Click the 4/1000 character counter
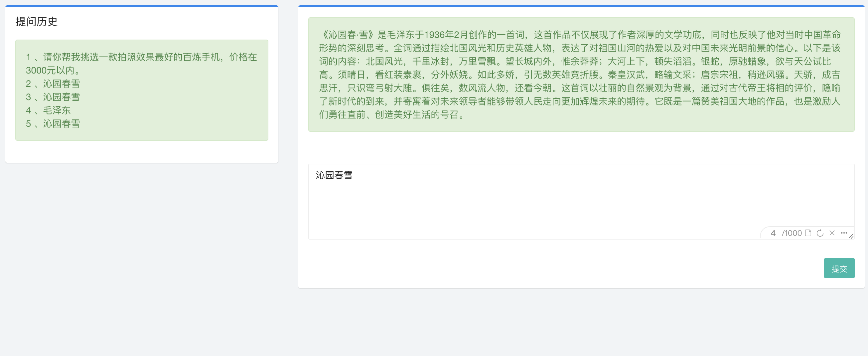This screenshot has height=356, width=868. pyautogui.click(x=786, y=233)
